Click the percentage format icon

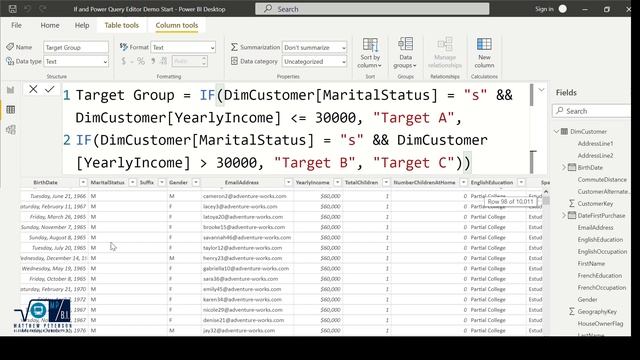pos(141,61)
